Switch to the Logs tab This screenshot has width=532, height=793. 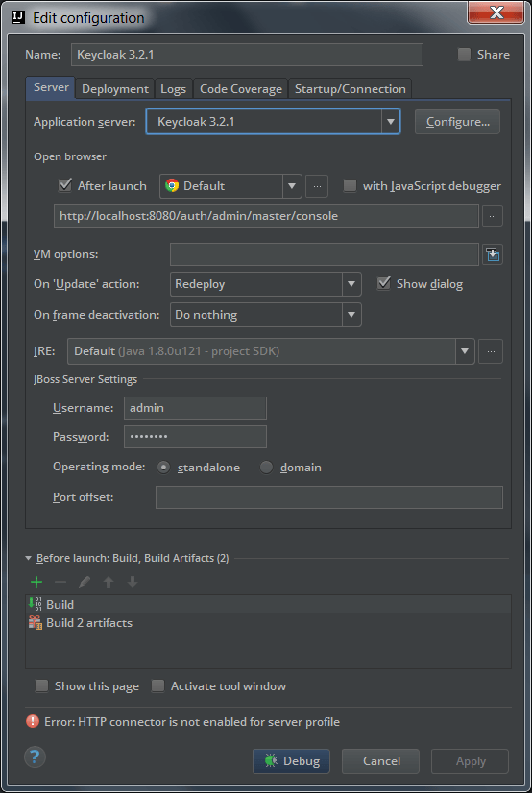pyautogui.click(x=174, y=89)
